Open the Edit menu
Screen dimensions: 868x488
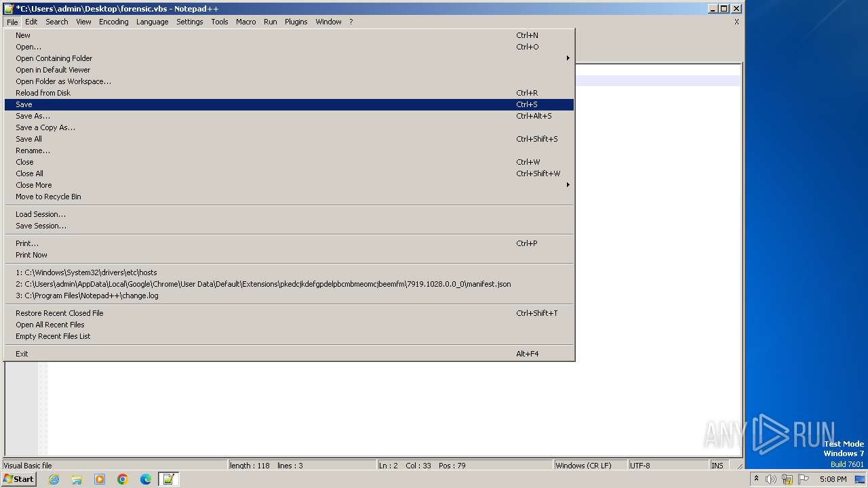pyautogui.click(x=31, y=22)
